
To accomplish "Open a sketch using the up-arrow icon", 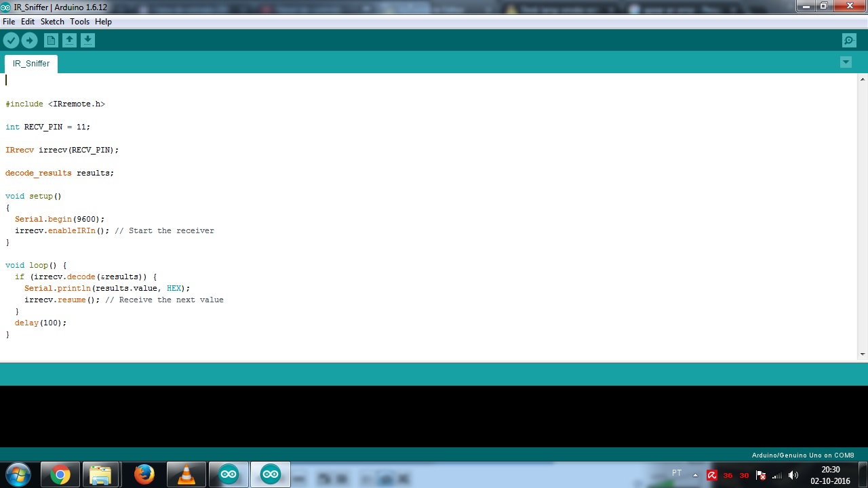I will coord(69,41).
